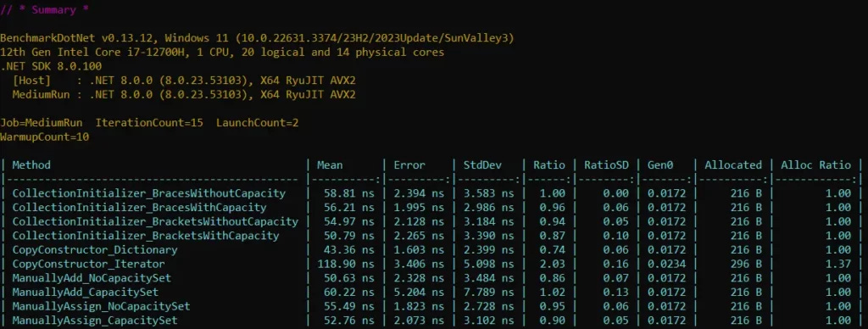Click the CollectionInitializer_BracketsWithCapacity method name

point(146,236)
